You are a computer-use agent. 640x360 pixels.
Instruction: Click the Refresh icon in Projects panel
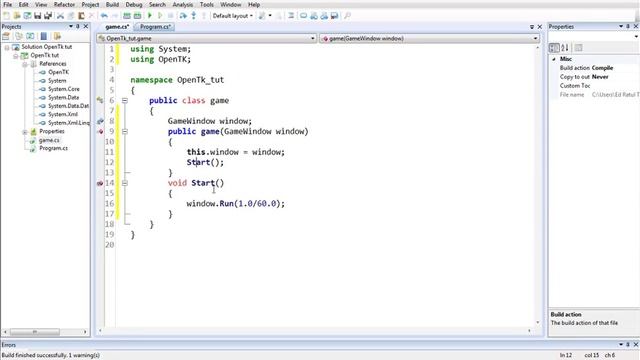point(30,36)
